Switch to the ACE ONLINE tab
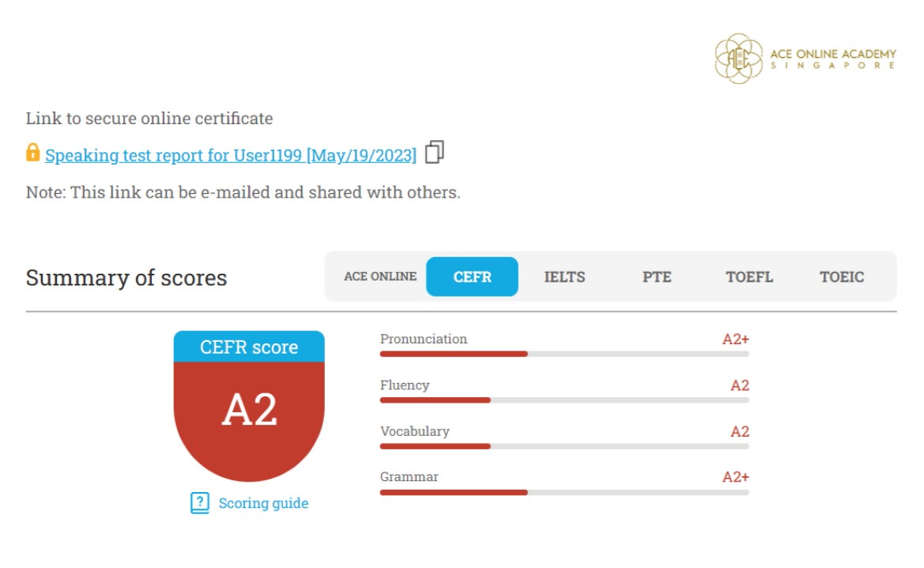Viewport: 924px width, 568px height. (380, 277)
